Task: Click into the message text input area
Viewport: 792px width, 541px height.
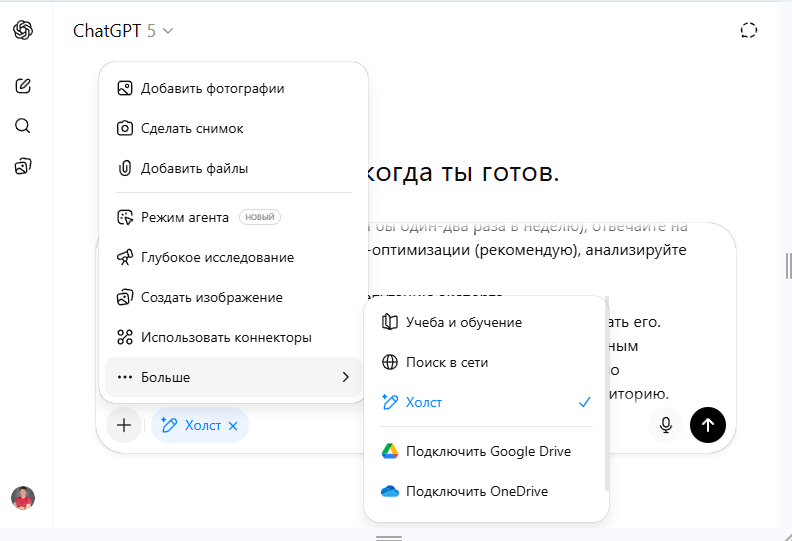Action: 525,258
